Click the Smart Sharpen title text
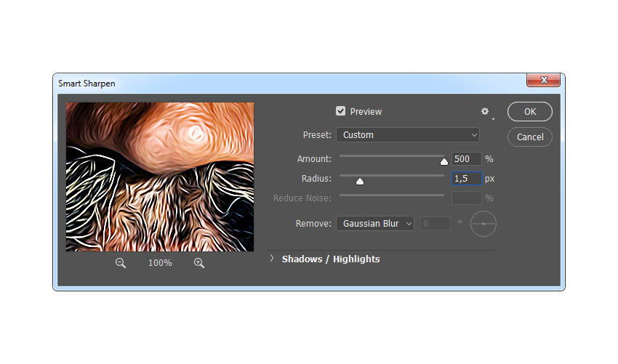 (x=87, y=84)
